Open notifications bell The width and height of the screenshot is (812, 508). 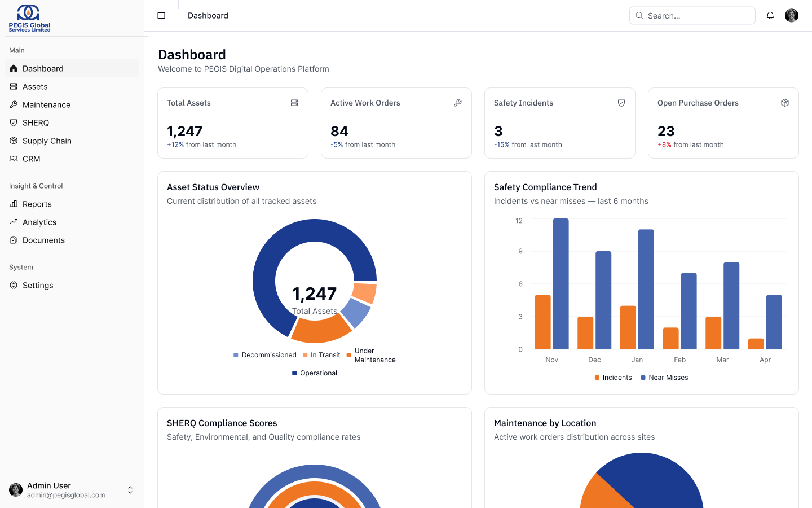coord(770,16)
